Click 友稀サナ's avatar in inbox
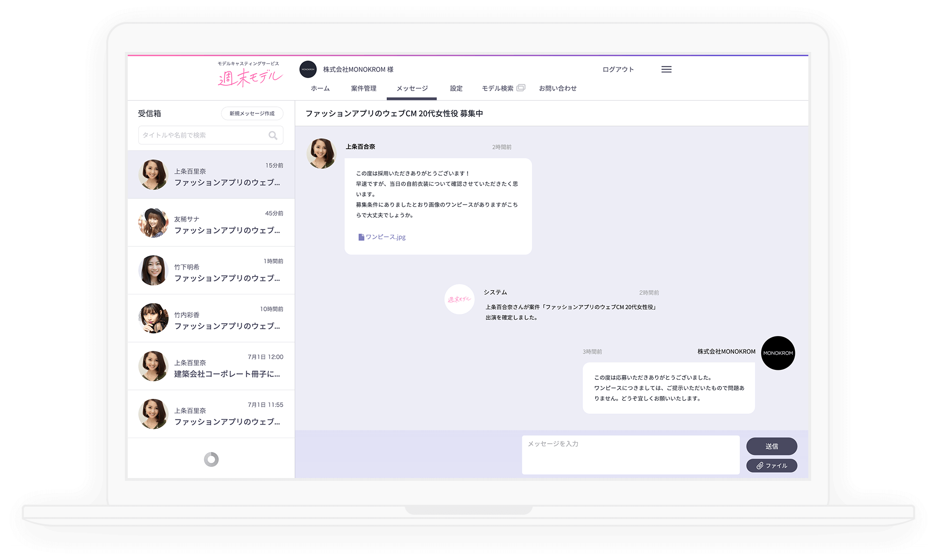 [x=153, y=223]
